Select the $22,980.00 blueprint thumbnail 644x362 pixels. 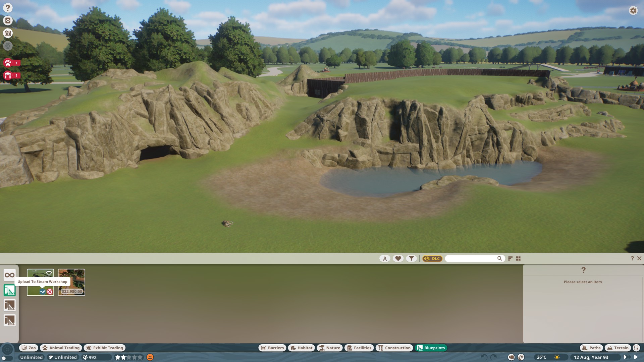pyautogui.click(x=71, y=282)
